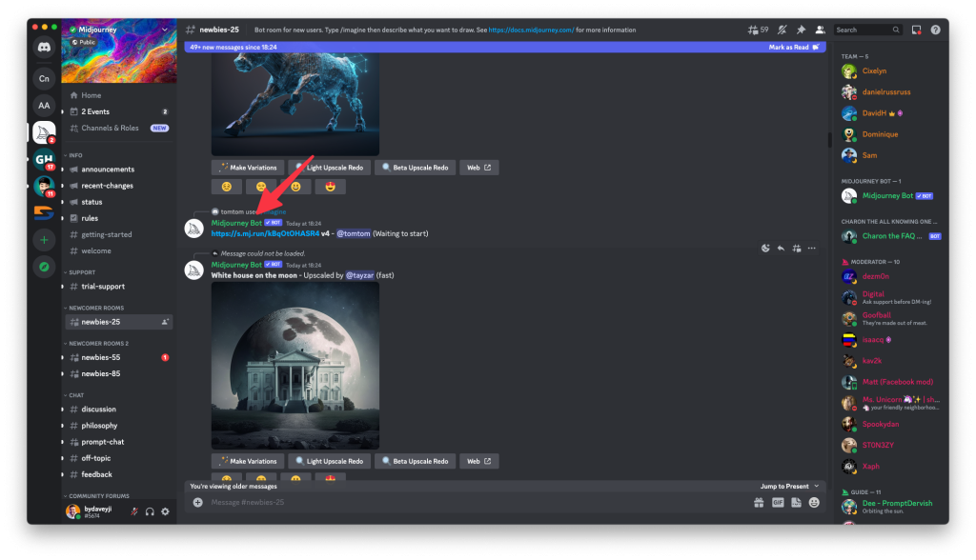Open the GH server icon
The image size is (976, 560).
click(x=44, y=159)
